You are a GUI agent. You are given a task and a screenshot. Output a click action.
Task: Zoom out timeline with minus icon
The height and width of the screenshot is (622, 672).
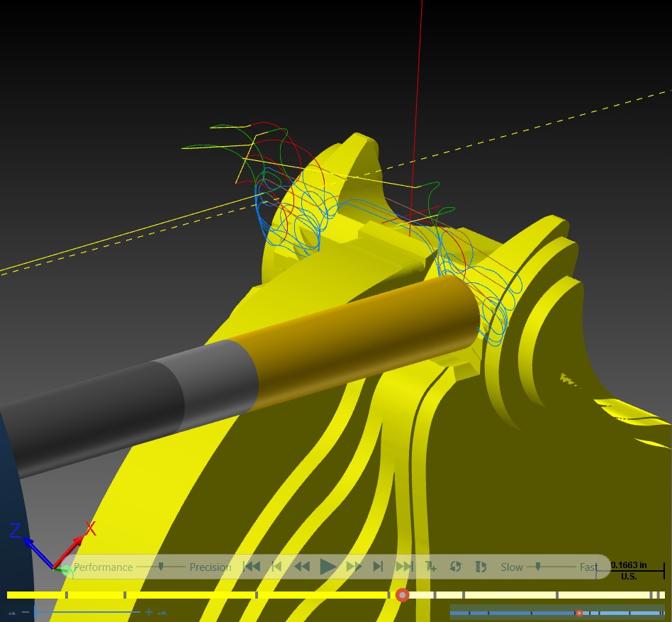[x=26, y=611]
